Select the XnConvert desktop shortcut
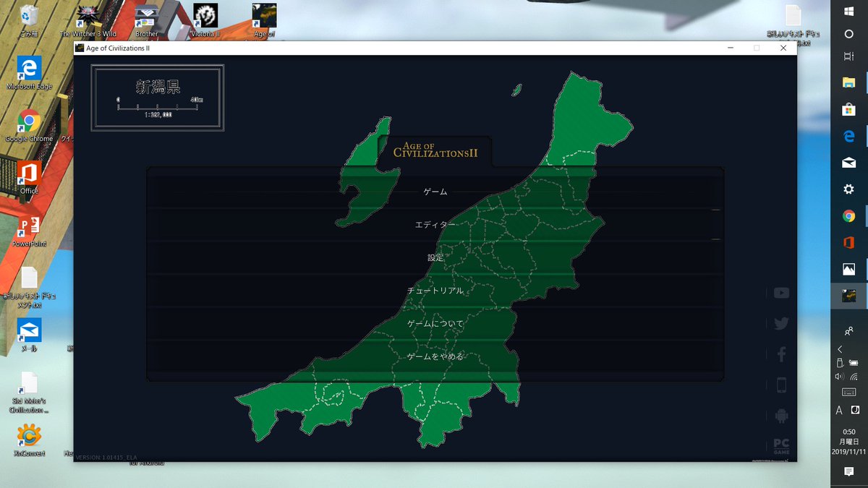The height and width of the screenshot is (488, 868). point(29,440)
